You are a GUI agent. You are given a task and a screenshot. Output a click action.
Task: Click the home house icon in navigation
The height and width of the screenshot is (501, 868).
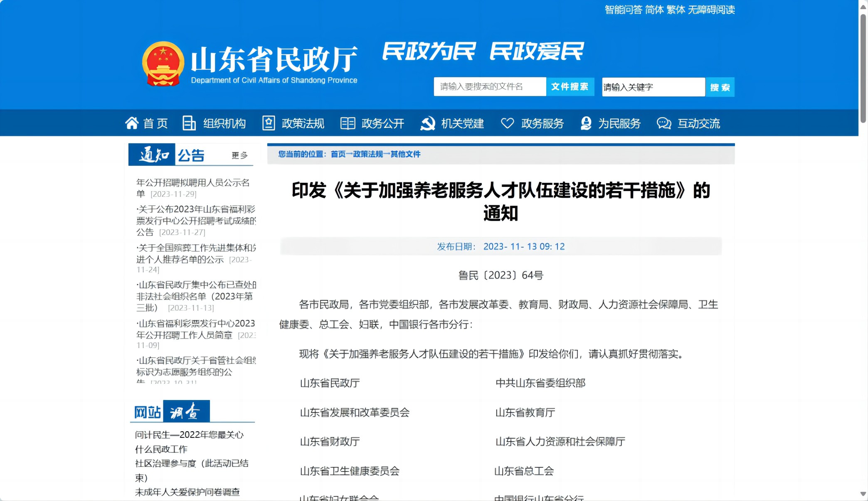point(132,123)
